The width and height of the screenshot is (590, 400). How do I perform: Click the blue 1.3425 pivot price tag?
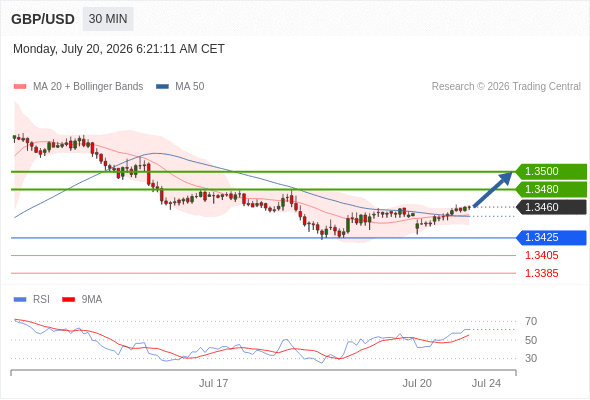551,238
